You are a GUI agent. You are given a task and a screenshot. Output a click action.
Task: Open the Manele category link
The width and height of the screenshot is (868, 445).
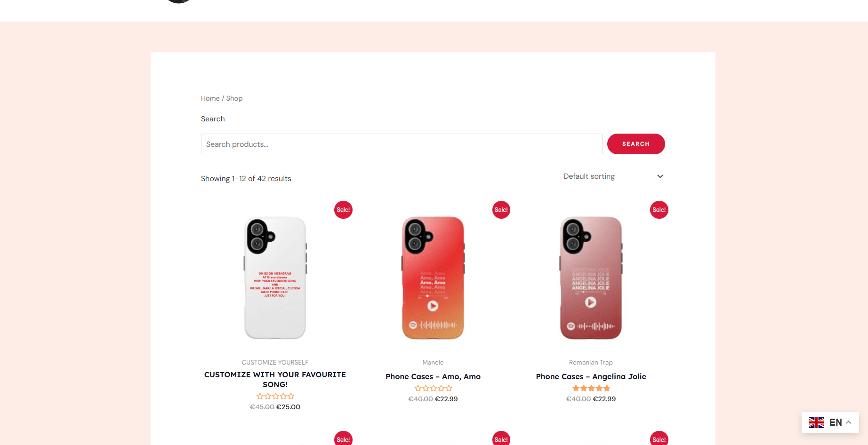point(433,362)
